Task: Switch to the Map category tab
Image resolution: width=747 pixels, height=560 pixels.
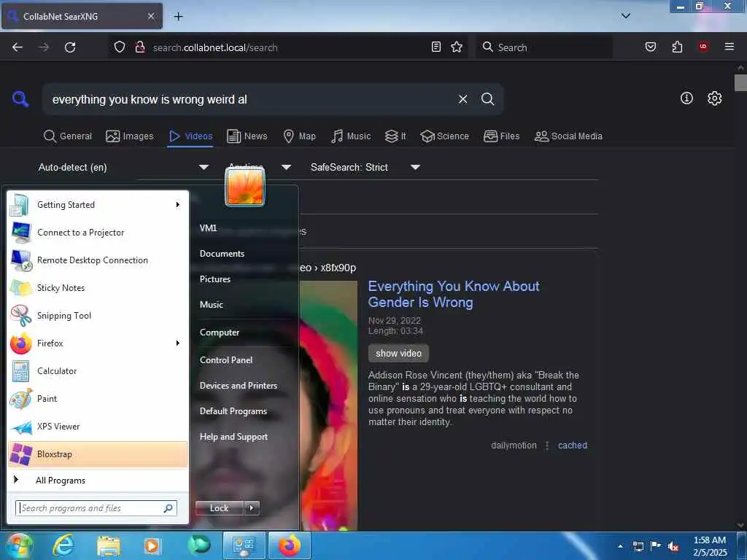Action: point(299,136)
